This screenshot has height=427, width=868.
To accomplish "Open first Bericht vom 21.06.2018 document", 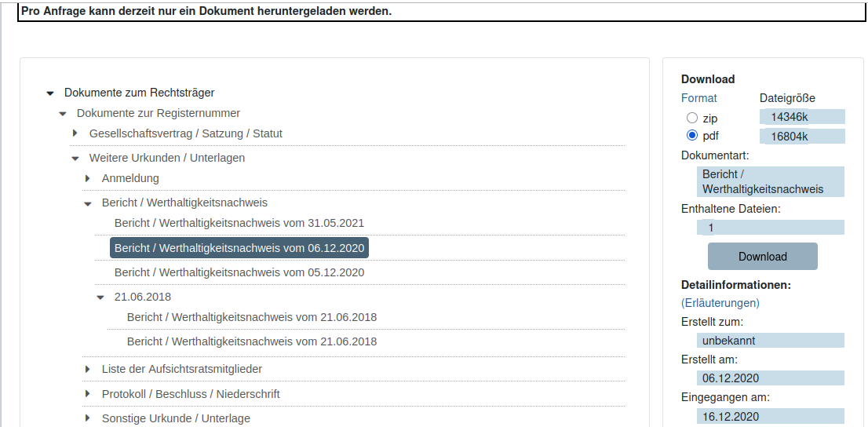I will pyautogui.click(x=251, y=317).
